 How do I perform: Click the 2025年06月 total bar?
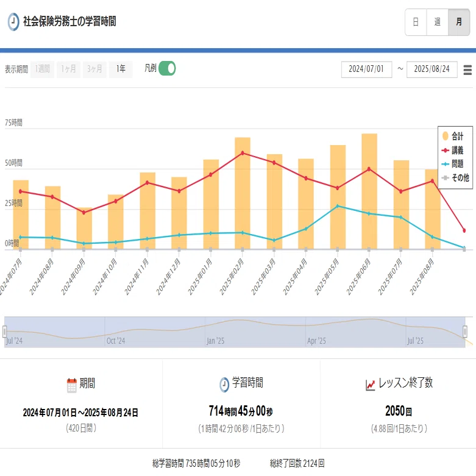click(x=369, y=191)
